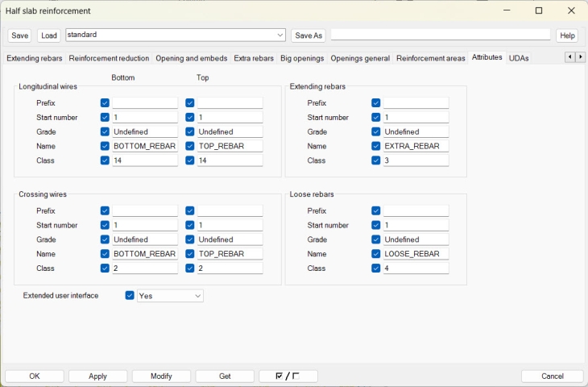Select Longitudinal wires Top Class field

point(230,160)
